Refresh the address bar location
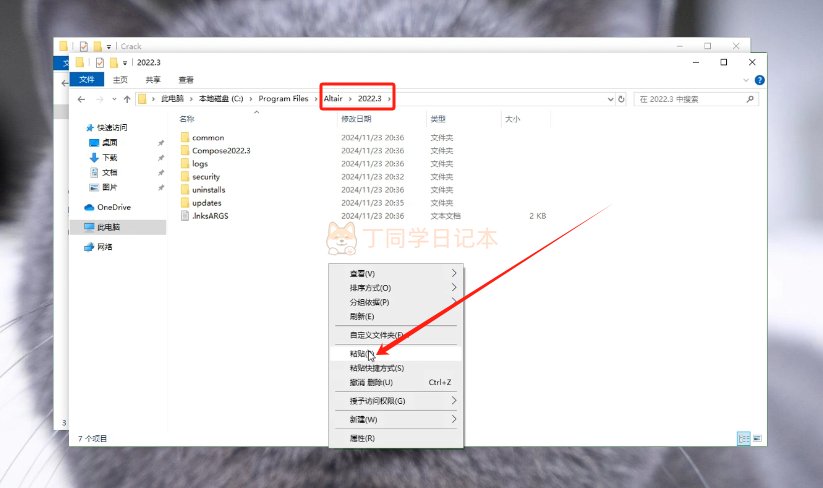 coord(621,99)
